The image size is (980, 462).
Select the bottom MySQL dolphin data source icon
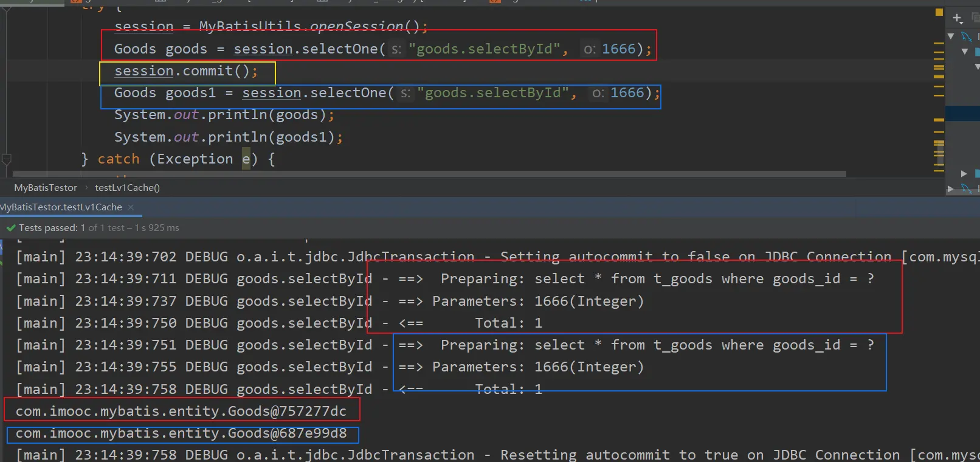click(967, 190)
